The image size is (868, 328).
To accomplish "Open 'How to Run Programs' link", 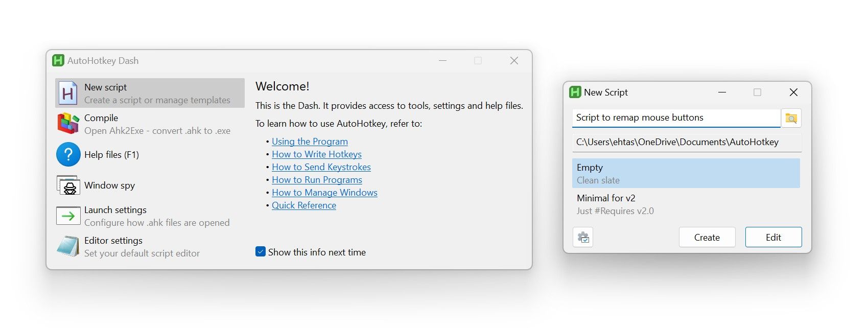I will [x=317, y=180].
